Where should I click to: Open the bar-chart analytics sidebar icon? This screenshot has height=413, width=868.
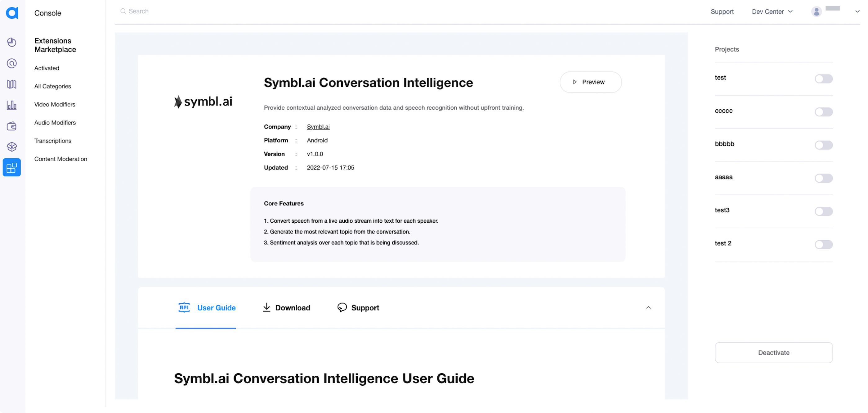tap(12, 105)
